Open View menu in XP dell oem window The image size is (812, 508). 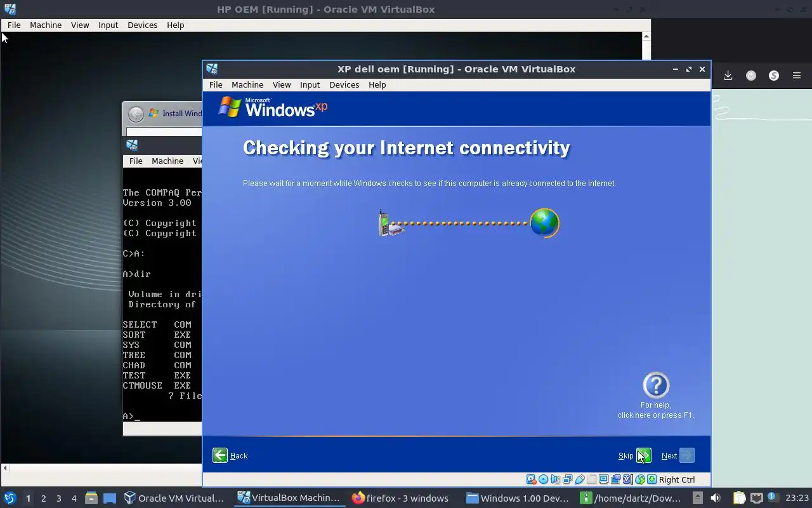pos(282,84)
